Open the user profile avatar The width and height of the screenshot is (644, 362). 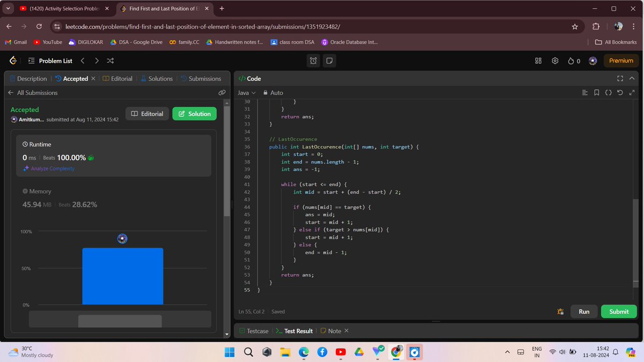point(593,61)
